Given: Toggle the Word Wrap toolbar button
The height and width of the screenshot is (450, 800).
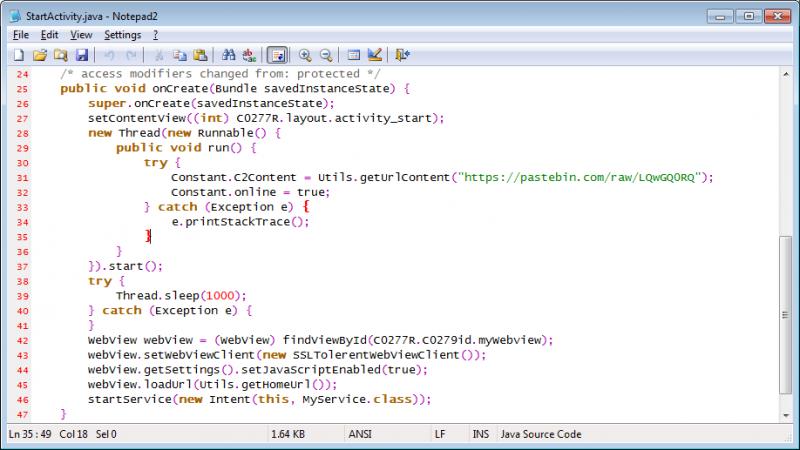Looking at the screenshot, I should tap(277, 55).
